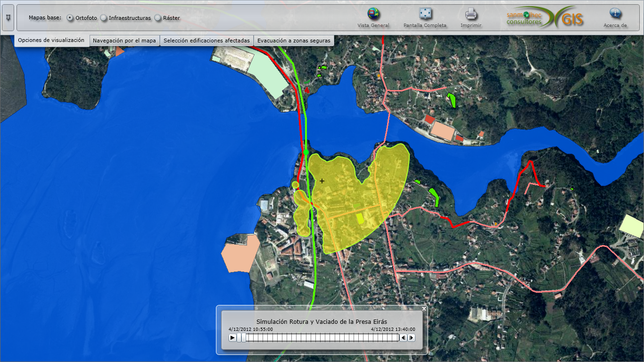Viewport: 644px width, 362px height.
Task: Select the Ortofoto base map option
Action: point(70,18)
